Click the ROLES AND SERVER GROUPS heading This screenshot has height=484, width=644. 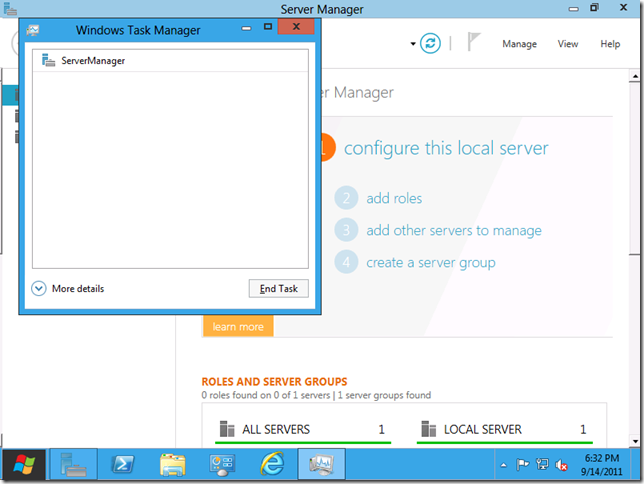[274, 382]
